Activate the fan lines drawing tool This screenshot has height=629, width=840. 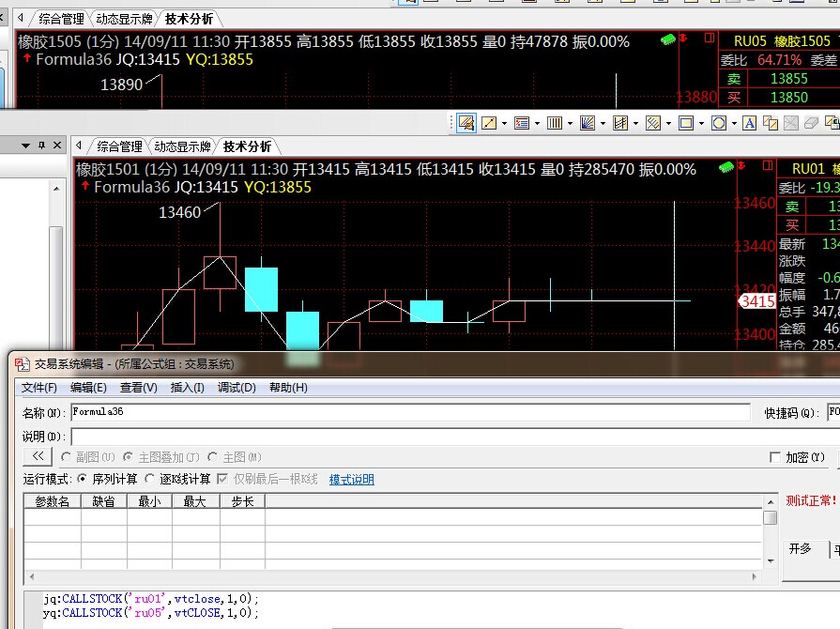point(588,123)
